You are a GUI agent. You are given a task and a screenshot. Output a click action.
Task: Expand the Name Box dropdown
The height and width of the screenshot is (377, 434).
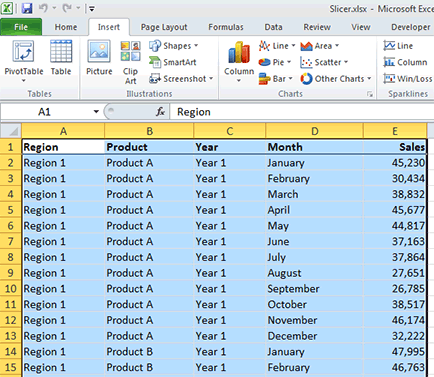[96, 112]
